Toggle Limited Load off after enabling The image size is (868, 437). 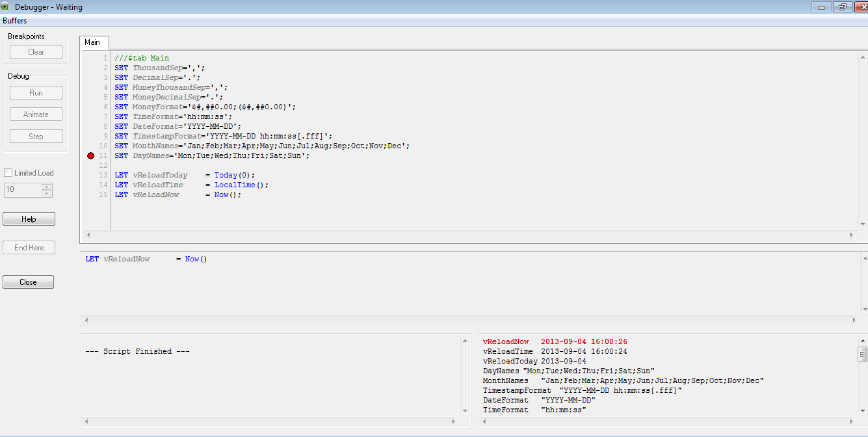(x=9, y=172)
